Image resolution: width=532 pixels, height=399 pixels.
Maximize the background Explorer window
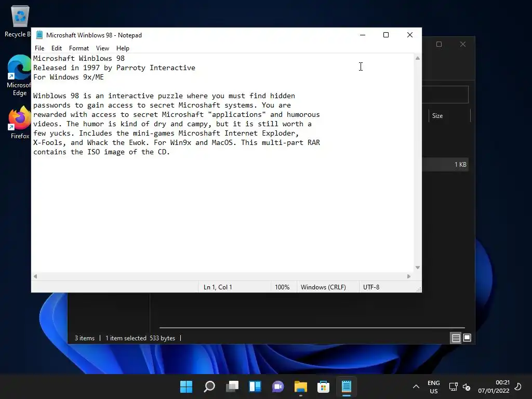click(x=439, y=44)
